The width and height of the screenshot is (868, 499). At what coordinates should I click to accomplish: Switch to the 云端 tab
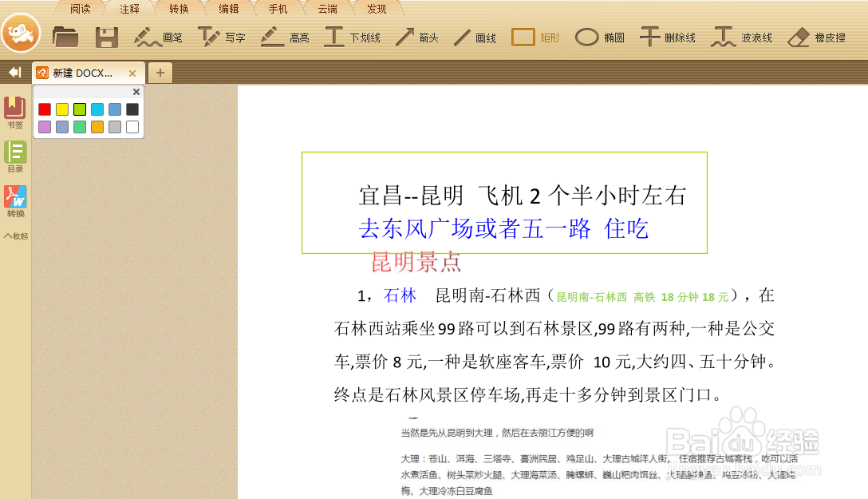click(x=327, y=9)
